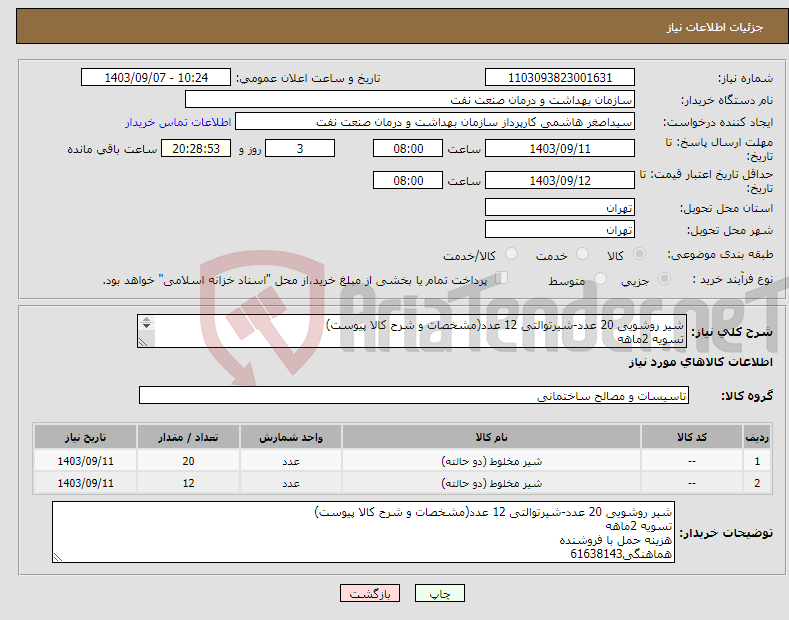Toggle the اسناد خزانه اسلامی payment checkbox
The image size is (789, 620).
click(x=501, y=278)
